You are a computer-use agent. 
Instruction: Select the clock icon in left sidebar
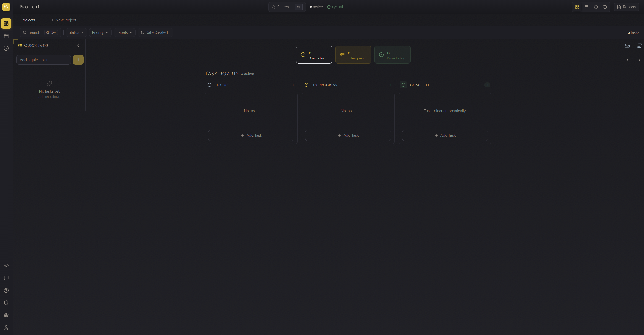click(6, 48)
